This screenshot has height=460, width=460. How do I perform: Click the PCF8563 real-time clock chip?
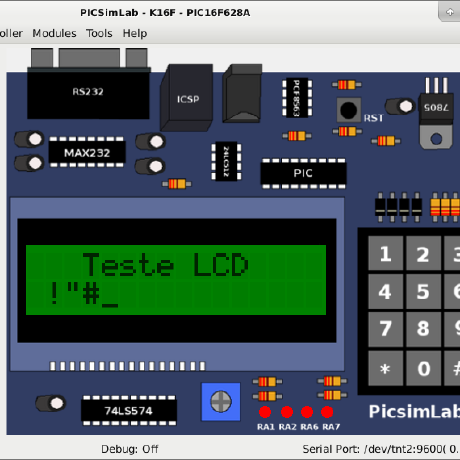click(297, 98)
